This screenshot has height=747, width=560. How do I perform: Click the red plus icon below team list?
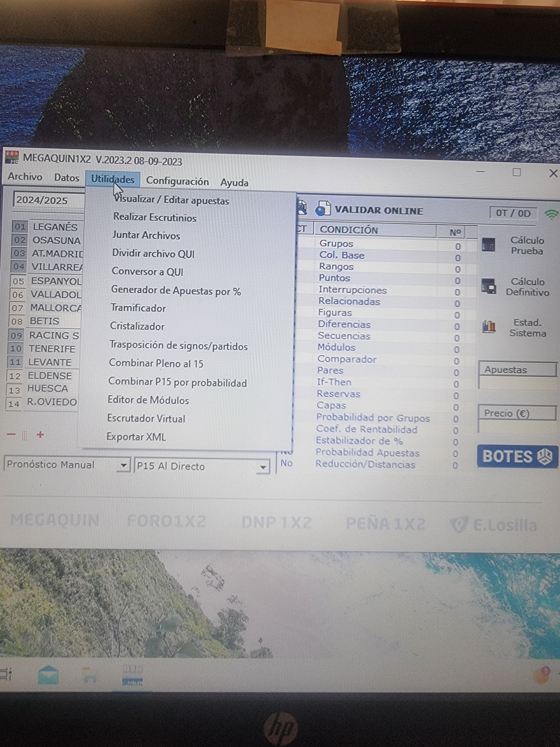[x=40, y=435]
